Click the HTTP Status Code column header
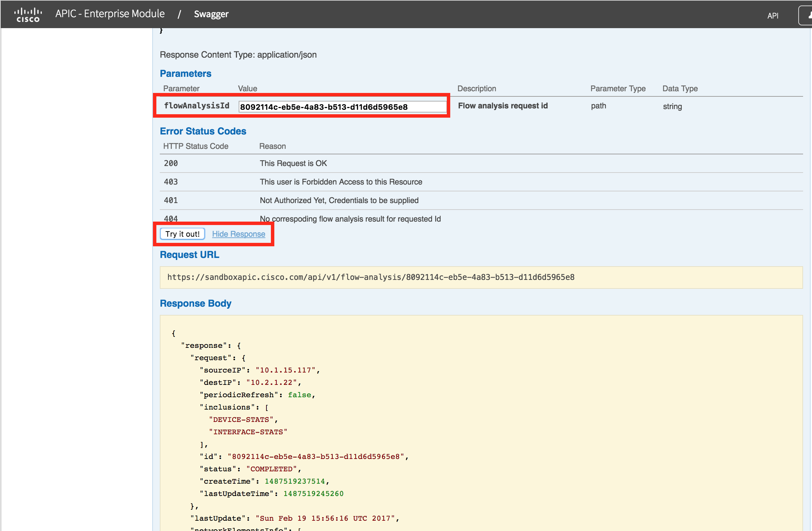The image size is (812, 531). (x=195, y=146)
